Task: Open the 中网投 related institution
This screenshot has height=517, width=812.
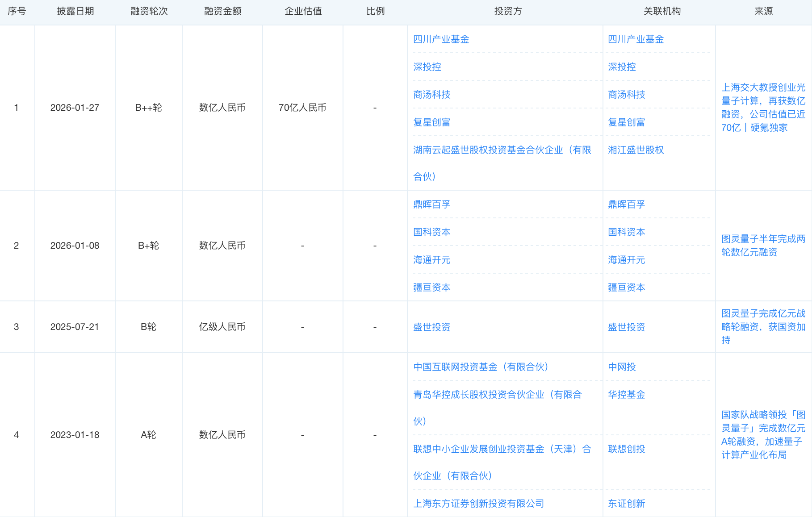Action: click(x=622, y=367)
